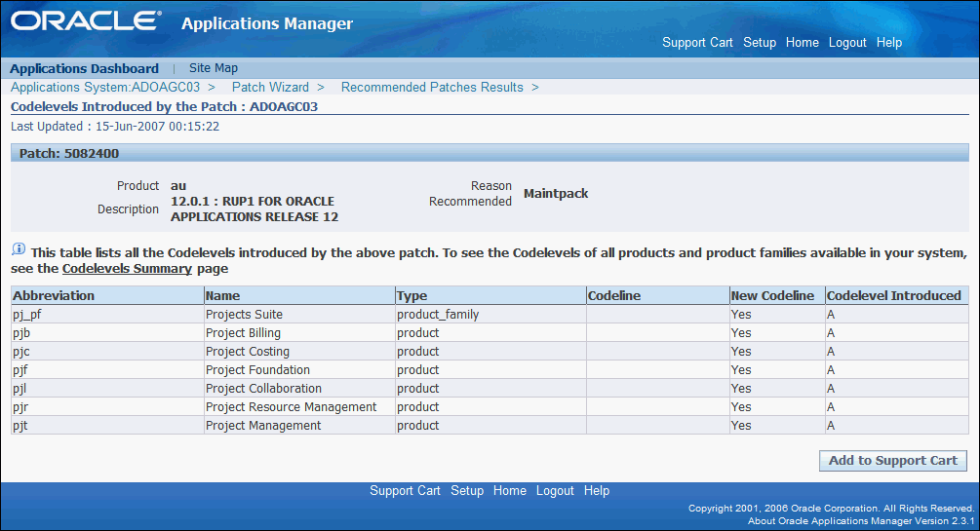This screenshot has width=980, height=531.
Task: Open Help in footer
Action: tap(596, 491)
